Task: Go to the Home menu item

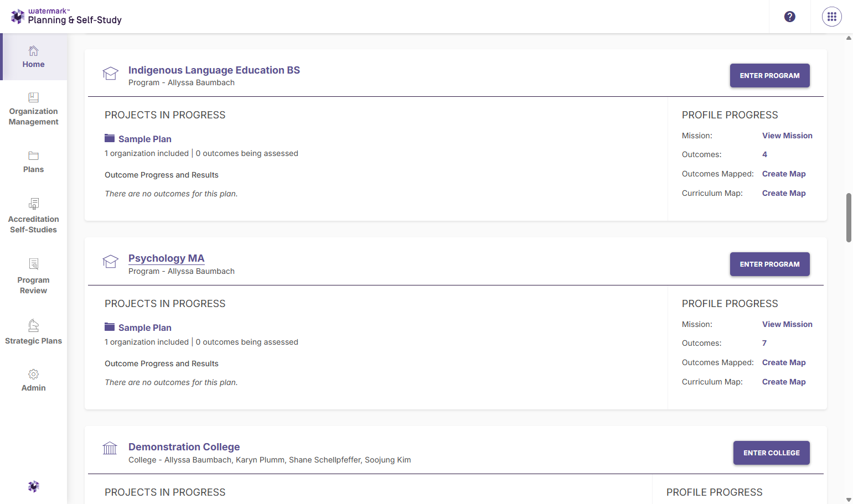Action: point(34,57)
